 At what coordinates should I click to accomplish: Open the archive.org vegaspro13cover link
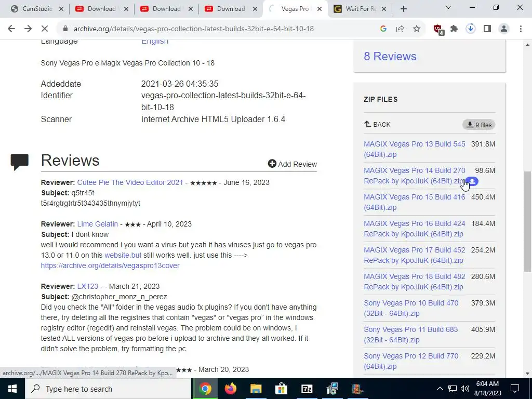click(110, 265)
